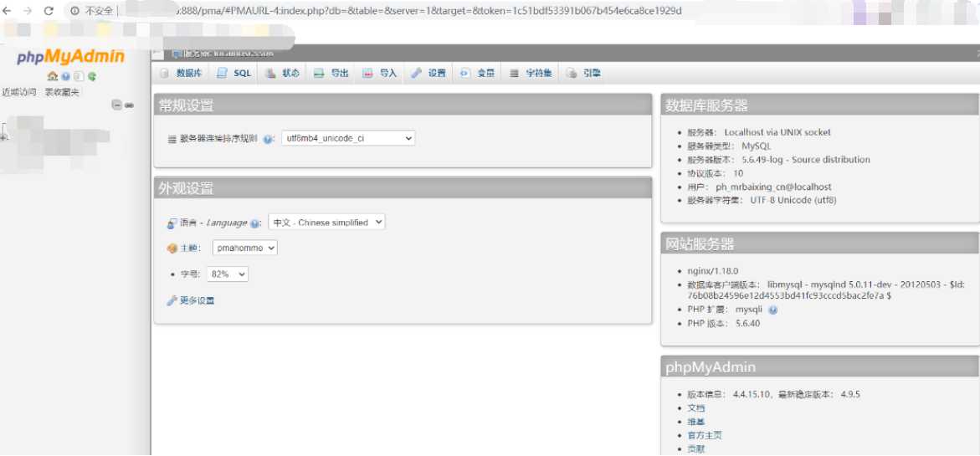Click the '协议版本: 10' text
Screen dimensions: 980x456
715,174
